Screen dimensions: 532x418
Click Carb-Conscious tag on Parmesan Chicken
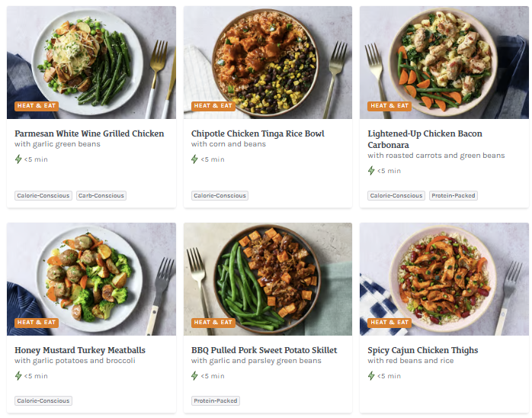(x=101, y=196)
